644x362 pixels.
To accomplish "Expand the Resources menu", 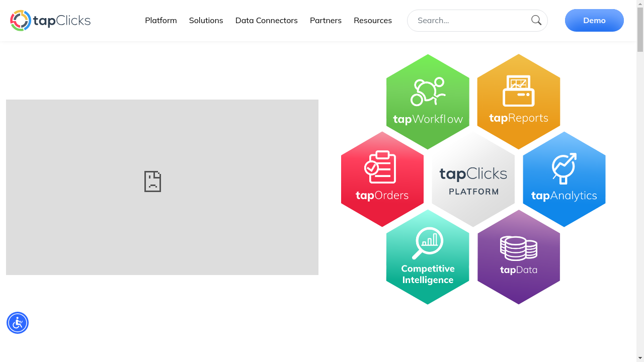I will click(x=373, y=21).
